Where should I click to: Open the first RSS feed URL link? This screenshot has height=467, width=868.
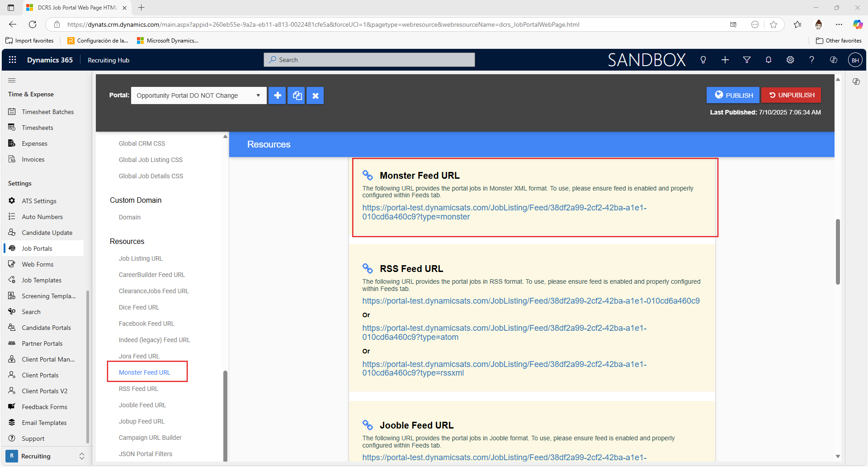coord(531,301)
